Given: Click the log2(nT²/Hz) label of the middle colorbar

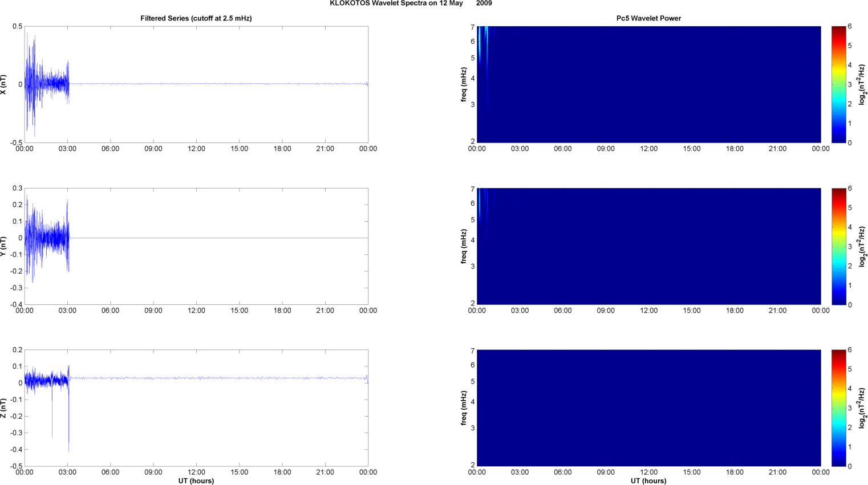Looking at the screenshot, I should (862, 246).
